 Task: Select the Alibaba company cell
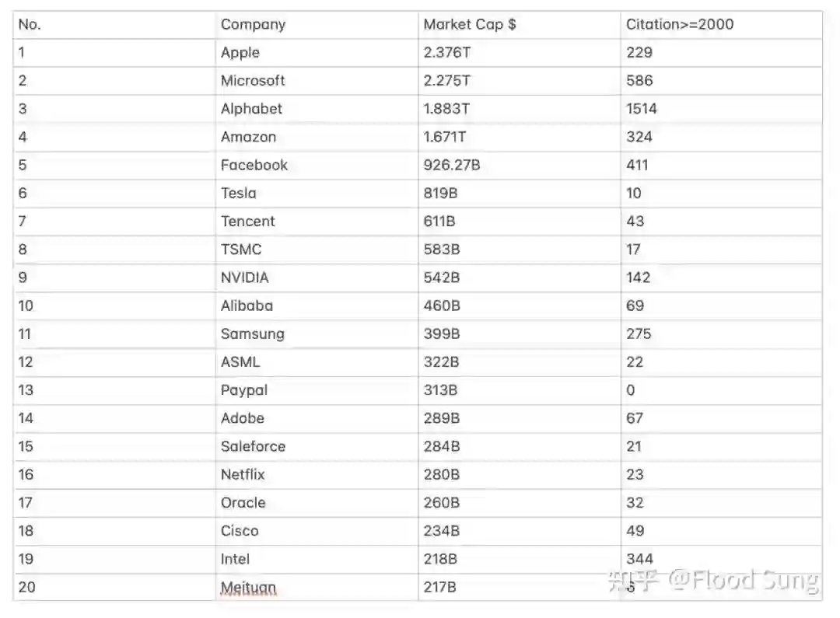coord(247,306)
